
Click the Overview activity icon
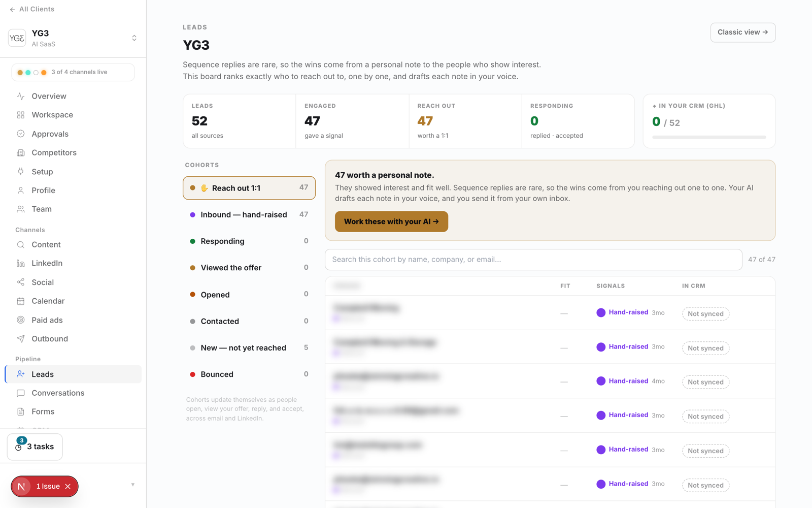(x=21, y=96)
